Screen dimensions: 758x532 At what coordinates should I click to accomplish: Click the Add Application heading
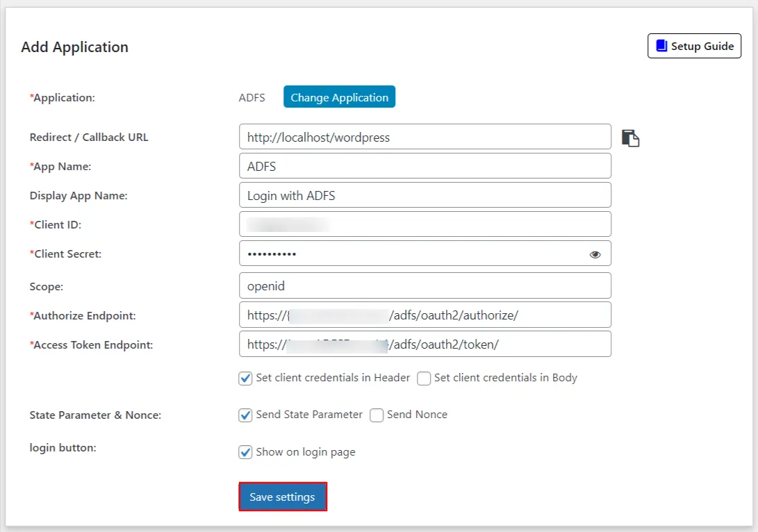[74, 47]
